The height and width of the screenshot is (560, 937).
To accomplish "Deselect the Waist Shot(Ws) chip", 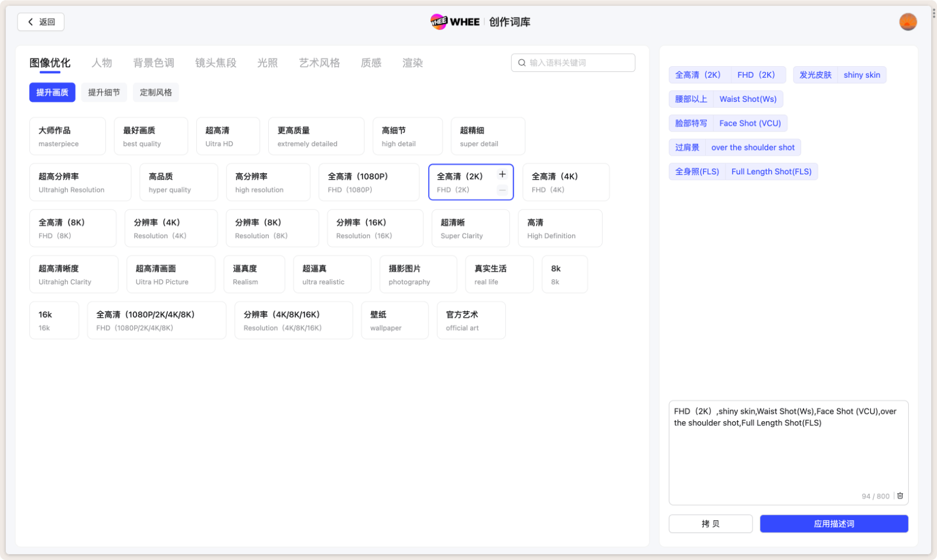I will click(x=748, y=98).
